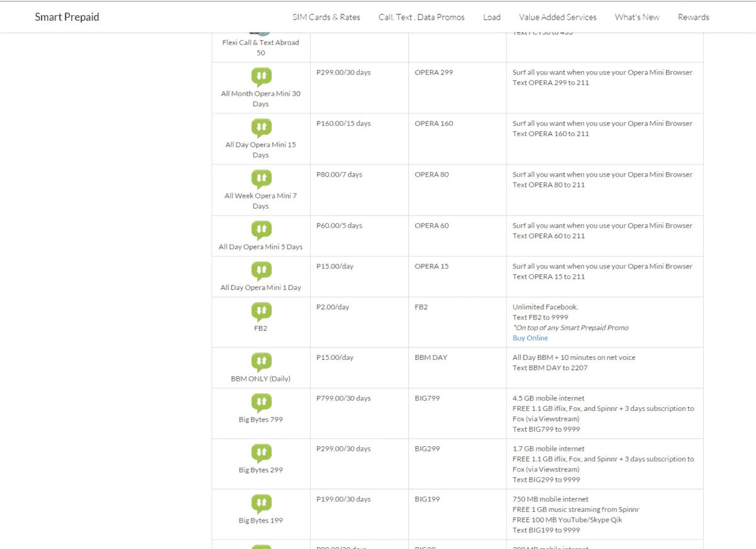Select the All Day Opera Mini 1 Day label
Screen dimensions: 756x549
pyautogui.click(x=261, y=287)
